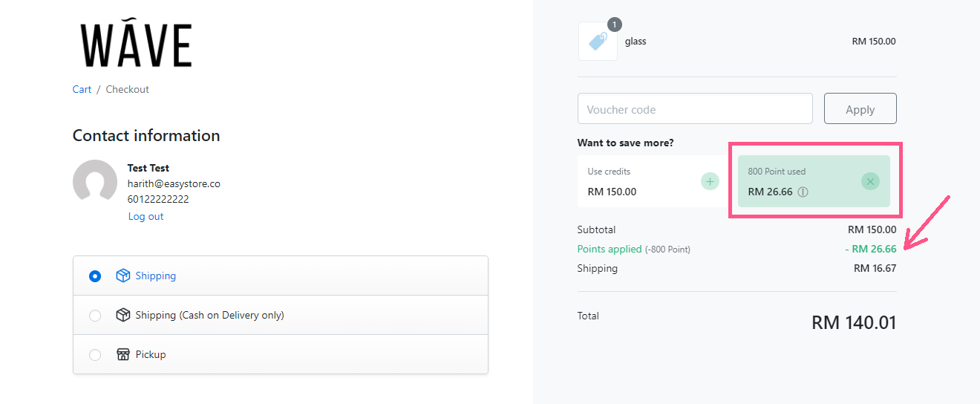Click the blue Shipping box icon
980x404 pixels.
click(x=123, y=276)
